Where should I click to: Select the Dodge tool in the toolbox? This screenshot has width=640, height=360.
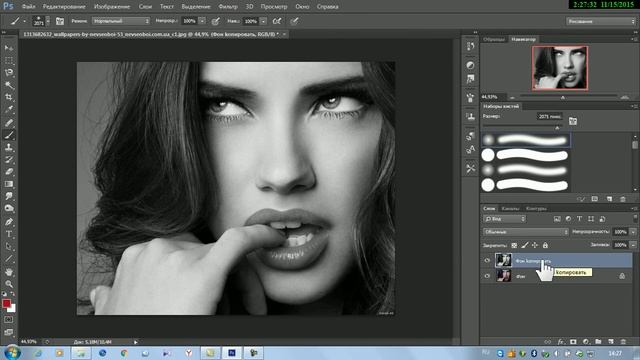tap(9, 209)
